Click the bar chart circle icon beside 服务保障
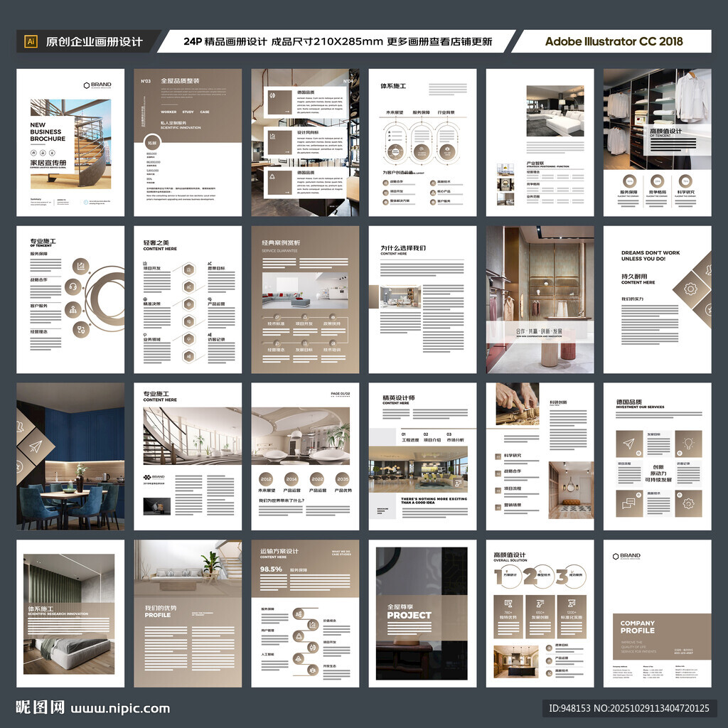 pos(81,266)
